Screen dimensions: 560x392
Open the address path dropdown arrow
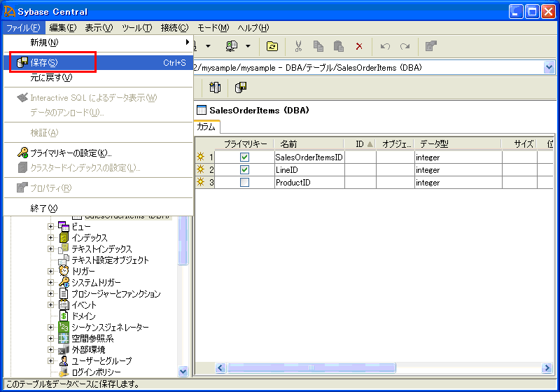(548, 67)
